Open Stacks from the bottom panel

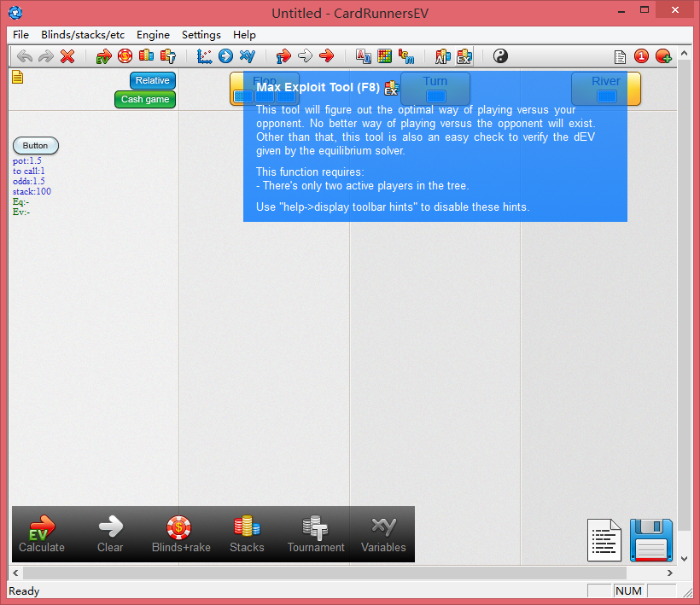[247, 534]
